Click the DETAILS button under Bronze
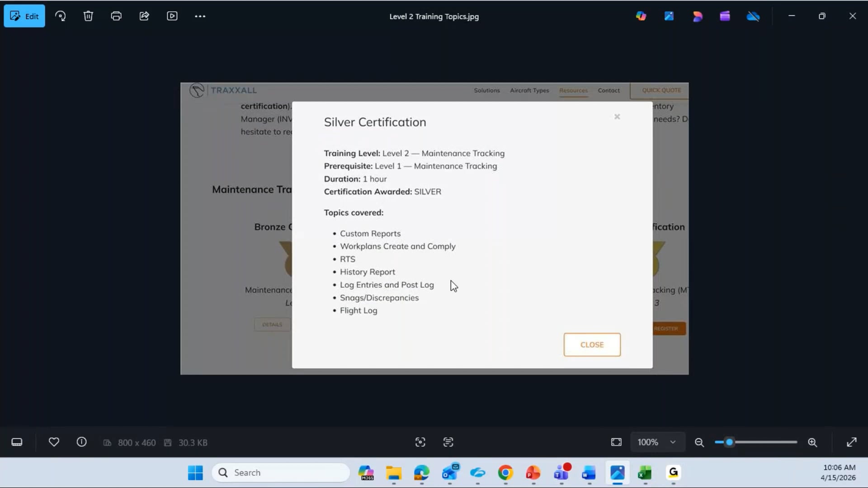This screenshot has width=868, height=488. (x=272, y=324)
